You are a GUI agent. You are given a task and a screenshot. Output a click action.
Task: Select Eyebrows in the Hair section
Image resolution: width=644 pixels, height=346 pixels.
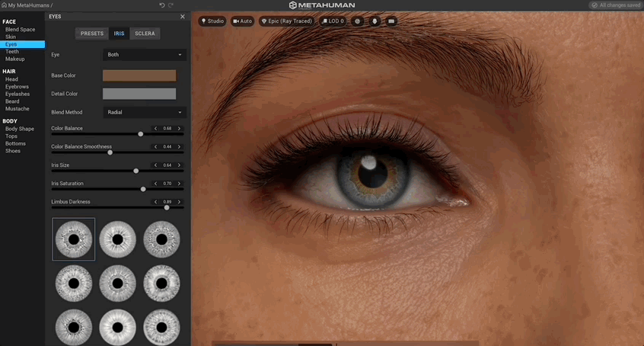coord(18,86)
